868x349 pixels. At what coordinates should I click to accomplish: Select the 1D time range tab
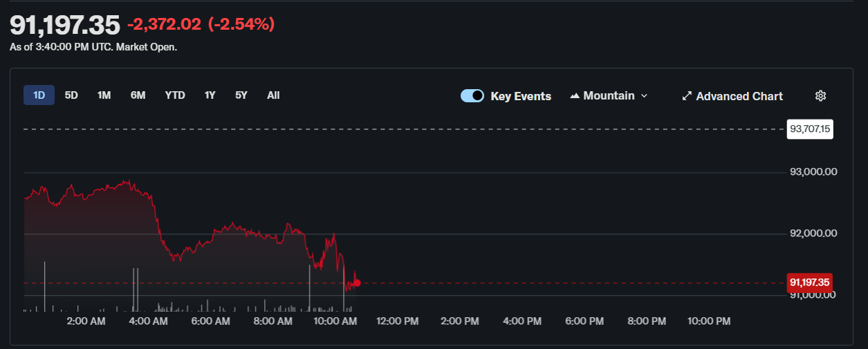coord(39,95)
